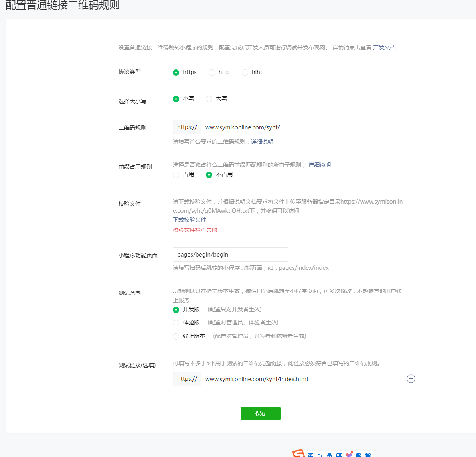Viewport: 476px width, 457px height.
Task: Open Sogou game controller icon
Action: point(359,455)
